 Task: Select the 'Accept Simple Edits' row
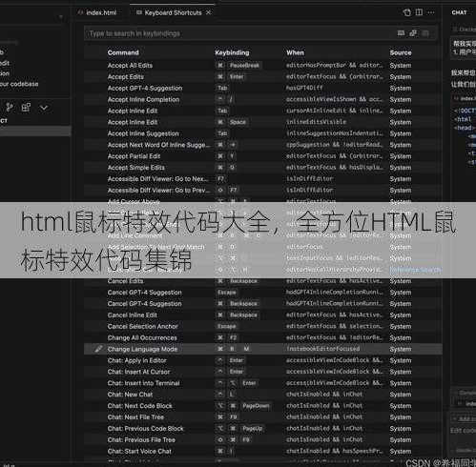coord(263,168)
